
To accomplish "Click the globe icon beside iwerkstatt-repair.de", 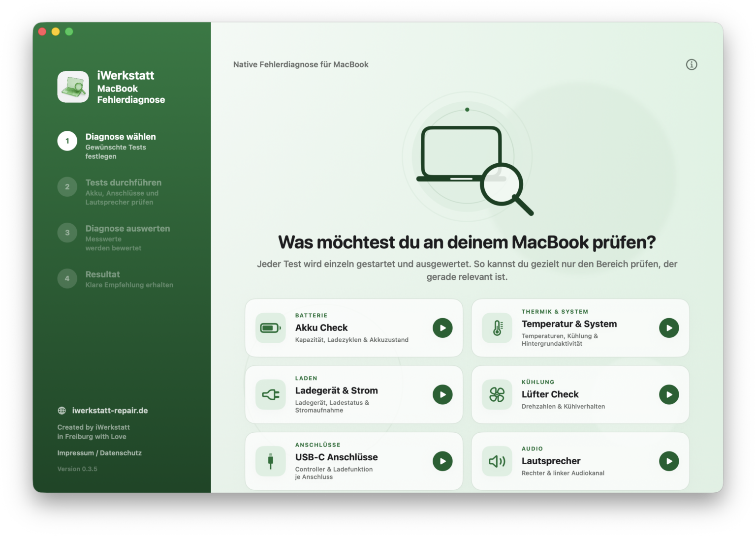I will [62, 411].
